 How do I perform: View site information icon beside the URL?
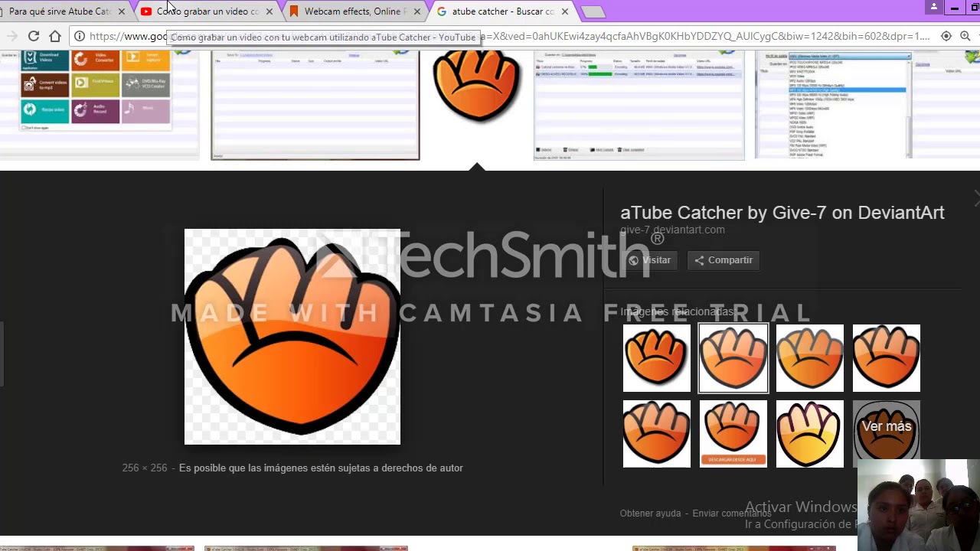coord(80,36)
